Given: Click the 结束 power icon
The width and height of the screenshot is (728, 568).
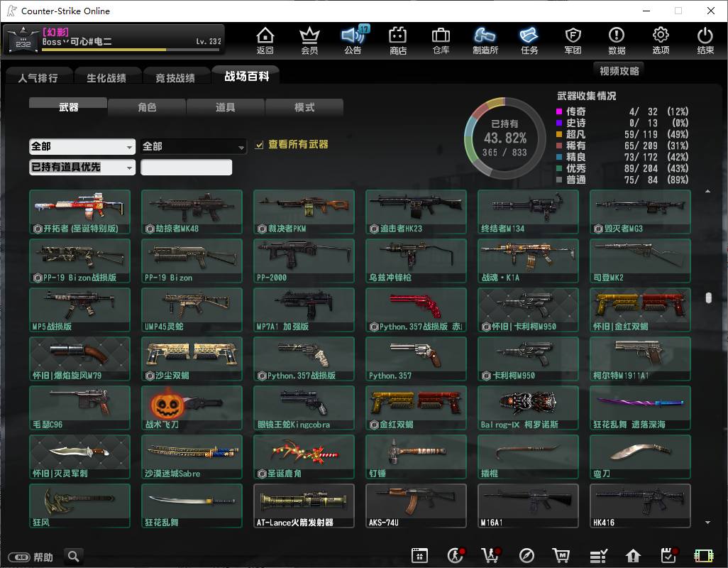Looking at the screenshot, I should pyautogui.click(x=705, y=40).
